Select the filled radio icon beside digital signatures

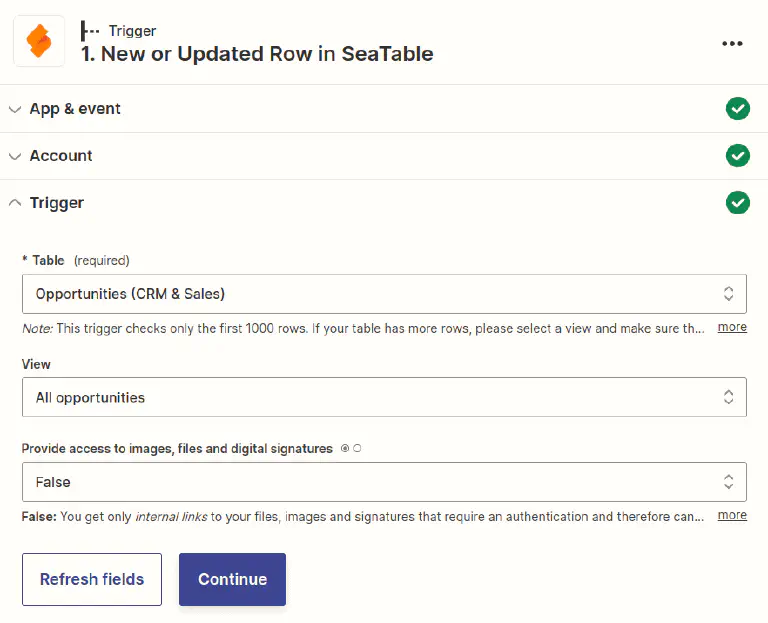click(x=345, y=449)
